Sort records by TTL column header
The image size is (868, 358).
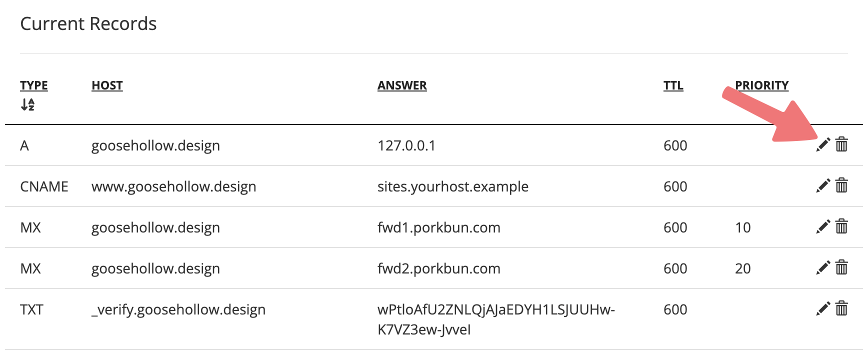pos(673,85)
